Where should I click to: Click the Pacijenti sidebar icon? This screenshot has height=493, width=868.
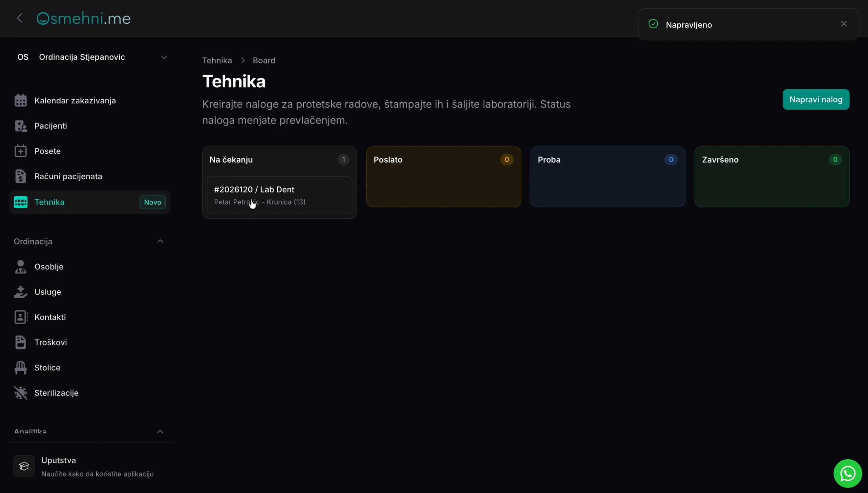tap(21, 126)
